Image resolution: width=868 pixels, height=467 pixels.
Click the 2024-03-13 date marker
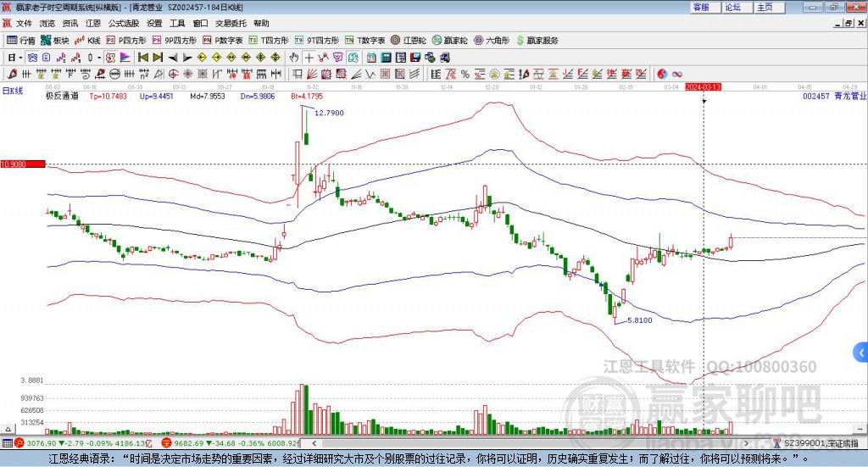(703, 86)
